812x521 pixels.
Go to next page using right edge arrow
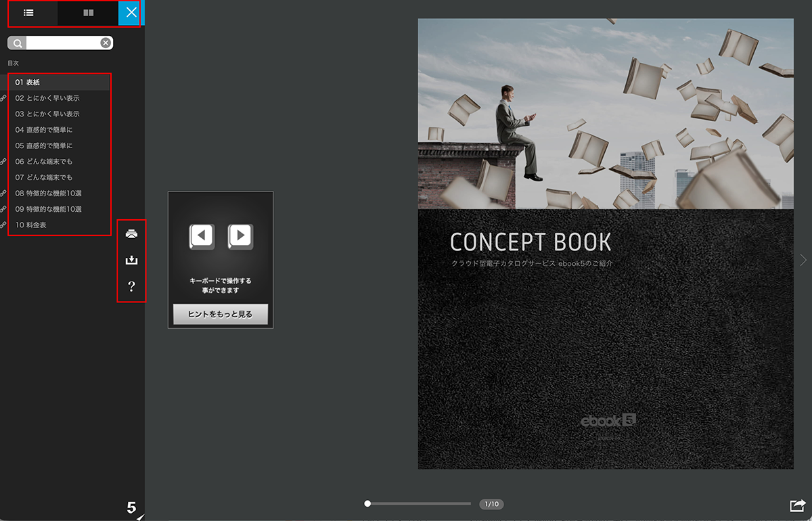803,260
